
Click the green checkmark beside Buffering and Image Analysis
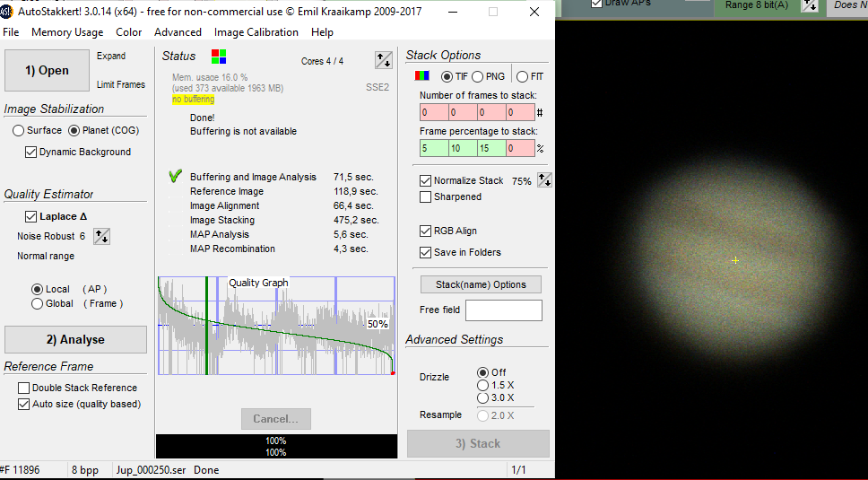pos(176,177)
